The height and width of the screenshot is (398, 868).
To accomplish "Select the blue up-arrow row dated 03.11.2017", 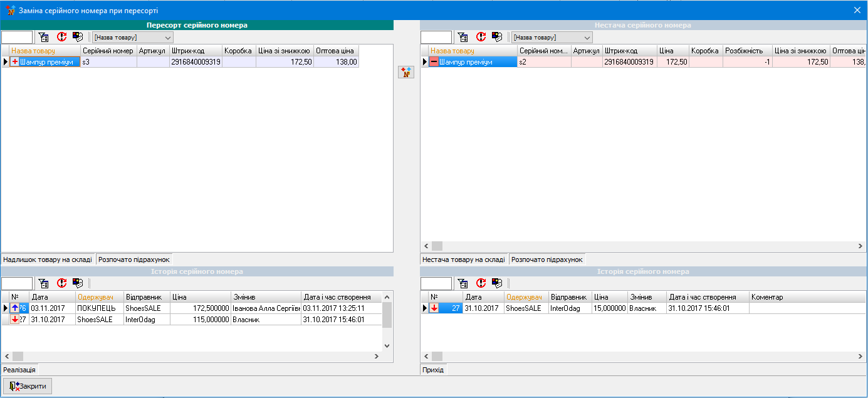I will [x=16, y=308].
